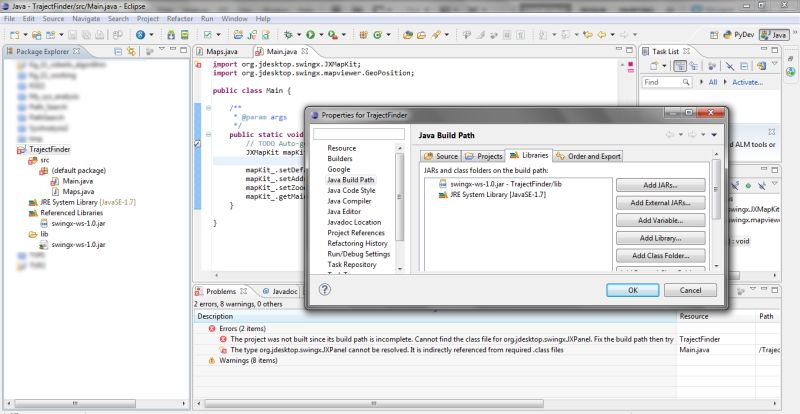Click the Open Perspective icon
The image size is (800, 414).
(x=714, y=35)
